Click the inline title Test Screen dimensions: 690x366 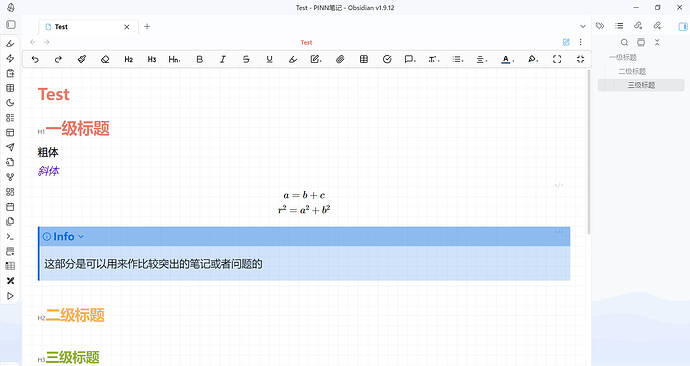[54, 94]
